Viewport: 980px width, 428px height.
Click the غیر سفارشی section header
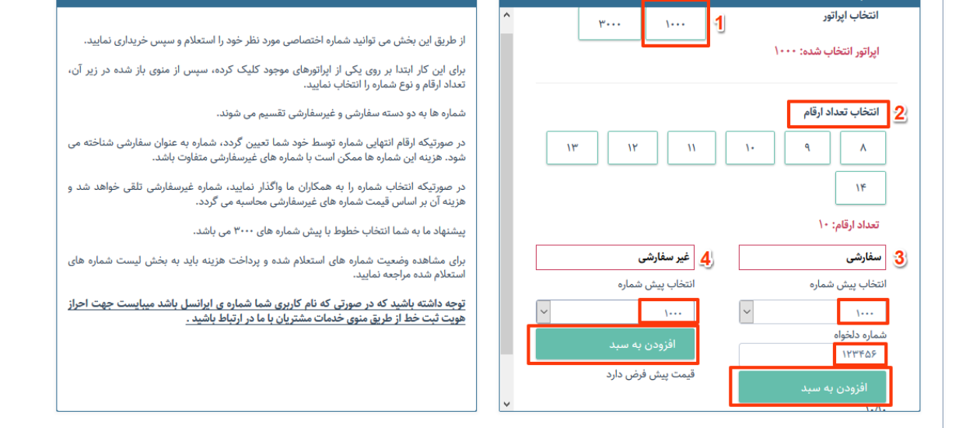click(615, 258)
